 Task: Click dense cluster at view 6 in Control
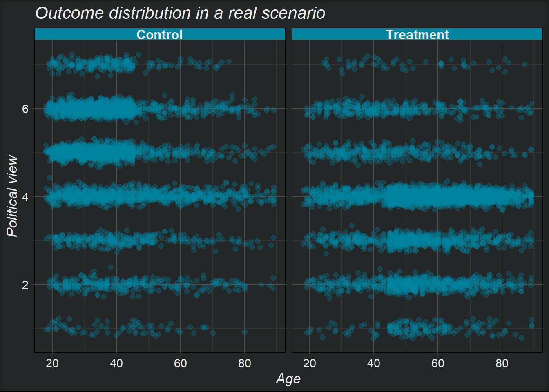90,109
